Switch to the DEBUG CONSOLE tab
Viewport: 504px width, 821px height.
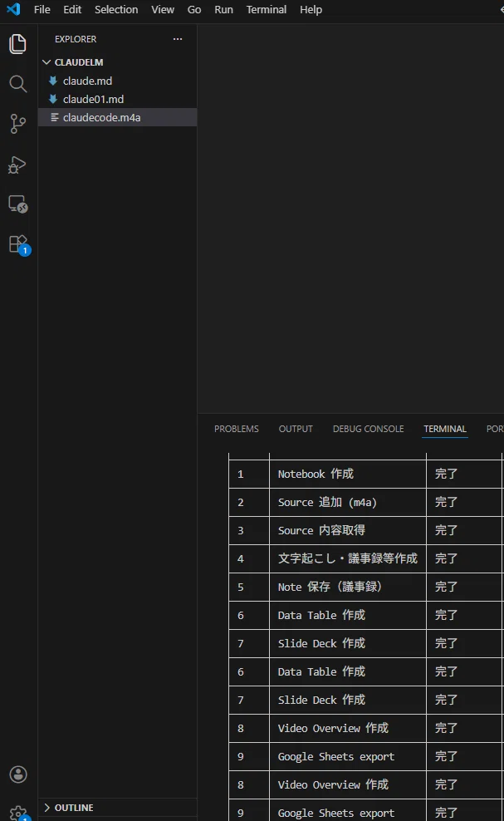click(368, 429)
